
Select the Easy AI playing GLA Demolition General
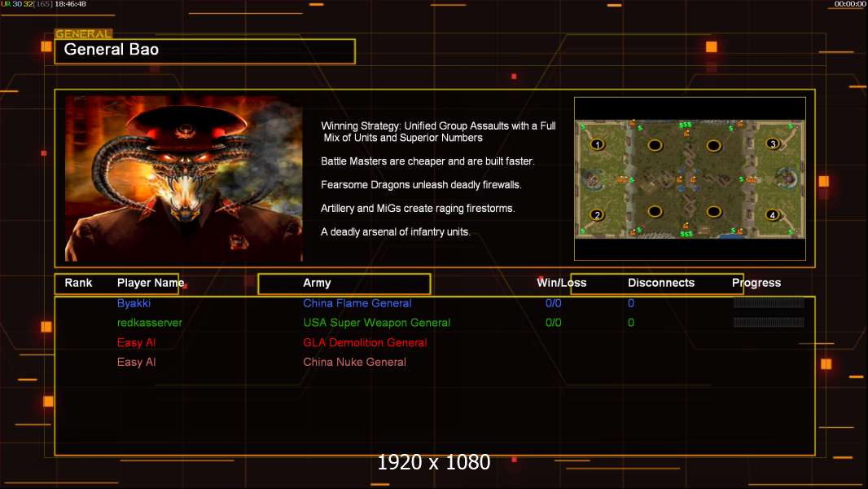(136, 343)
